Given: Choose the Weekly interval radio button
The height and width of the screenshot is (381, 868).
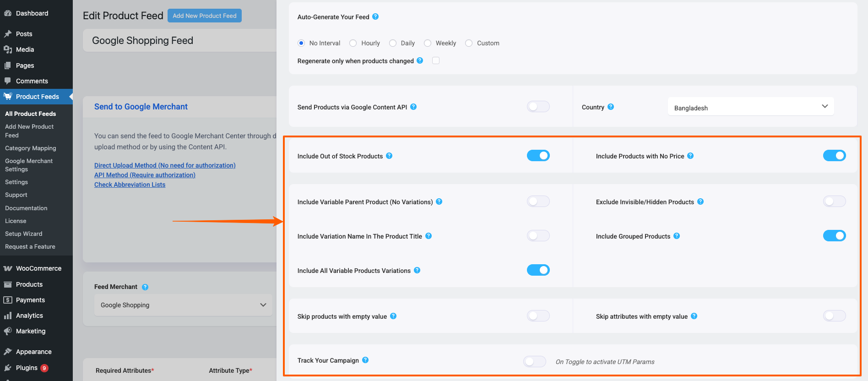Looking at the screenshot, I should coord(428,43).
